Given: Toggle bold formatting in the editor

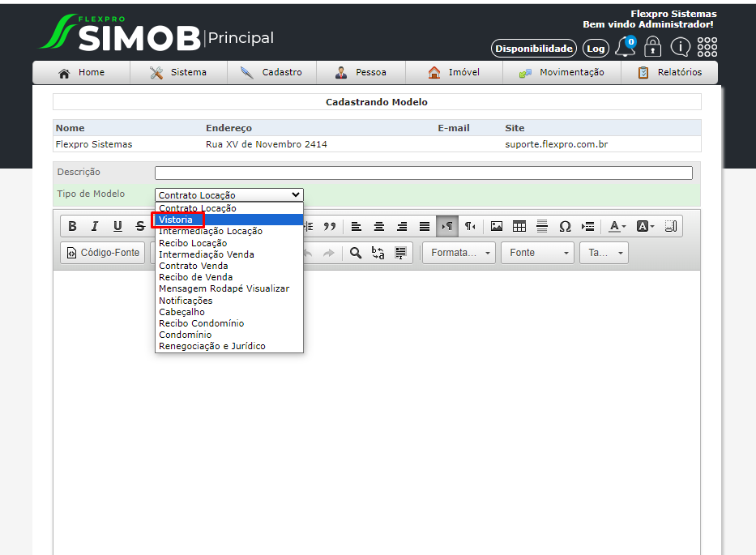Looking at the screenshot, I should 72,226.
